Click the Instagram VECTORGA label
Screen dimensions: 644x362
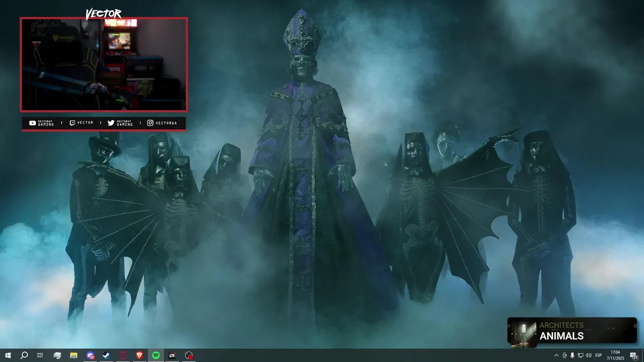click(x=162, y=123)
